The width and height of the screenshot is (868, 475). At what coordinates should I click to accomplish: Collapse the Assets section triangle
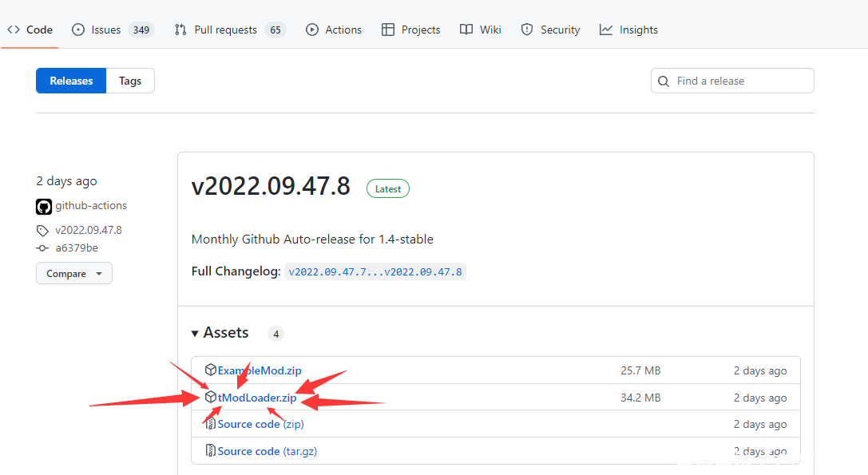196,333
